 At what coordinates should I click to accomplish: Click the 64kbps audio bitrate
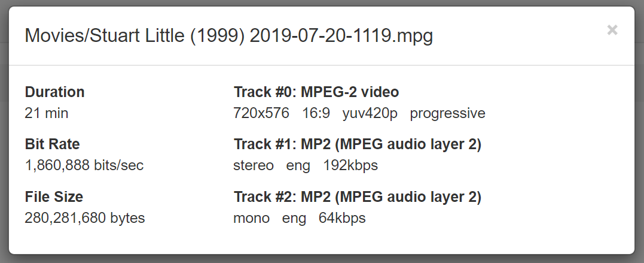pyautogui.click(x=342, y=218)
